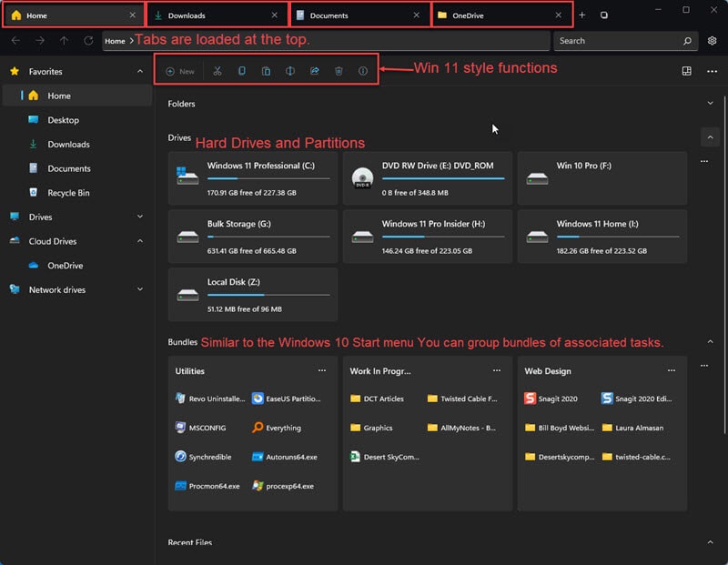Launch Everything search from Utilities bundle
The image size is (728, 565).
click(x=277, y=428)
